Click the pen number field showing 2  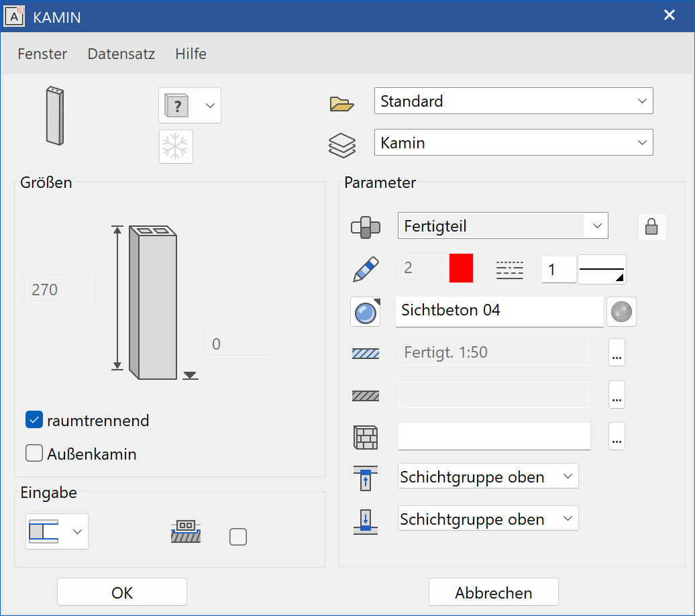click(x=423, y=268)
